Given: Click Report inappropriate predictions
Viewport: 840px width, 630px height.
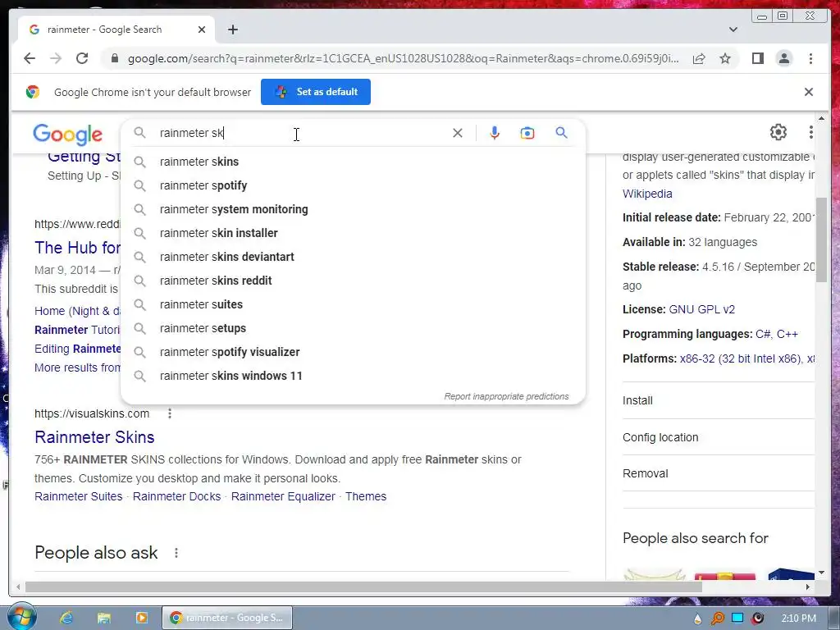Looking at the screenshot, I should [x=506, y=396].
